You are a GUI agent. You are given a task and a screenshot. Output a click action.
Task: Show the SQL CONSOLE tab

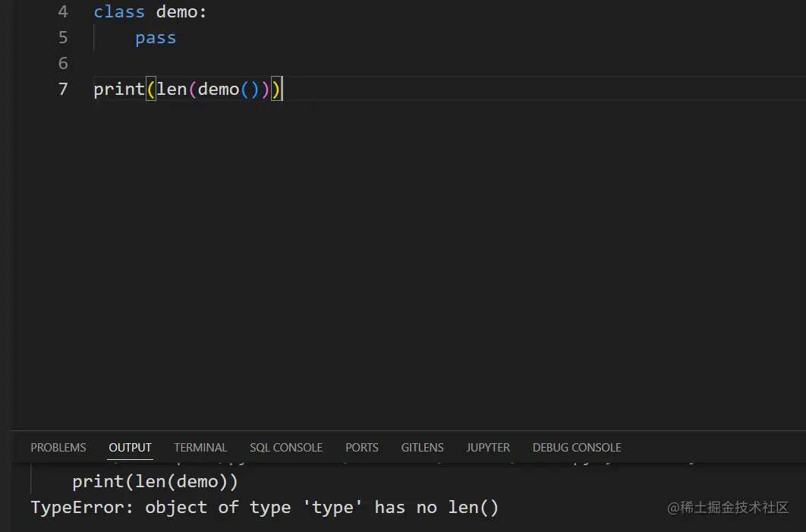286,447
